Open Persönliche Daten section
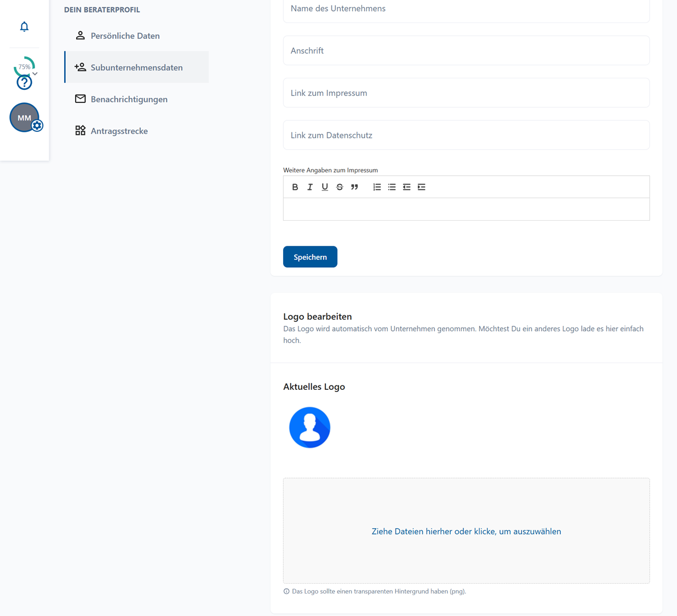This screenshot has height=616, width=677. pos(125,36)
